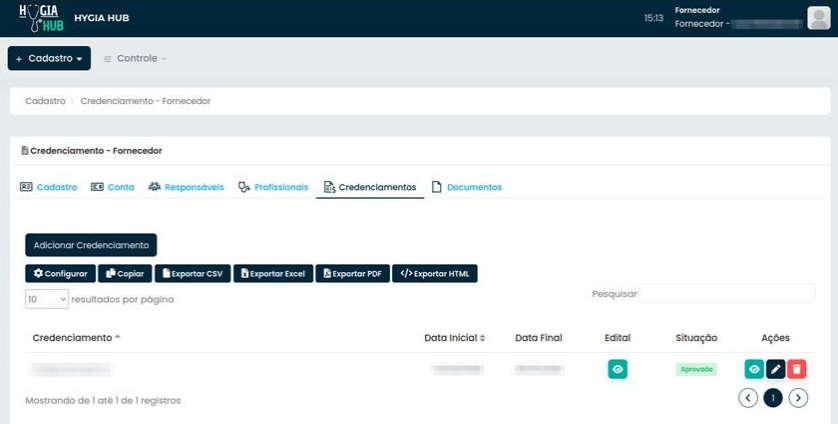Switch to the Documentos tab
The width and height of the screenshot is (838, 424).
click(466, 187)
